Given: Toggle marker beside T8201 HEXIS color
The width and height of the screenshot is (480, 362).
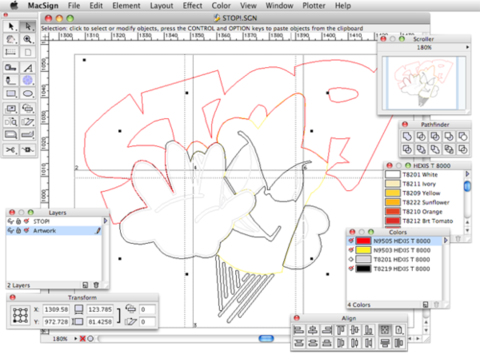Looking at the screenshot, I should 351,259.
